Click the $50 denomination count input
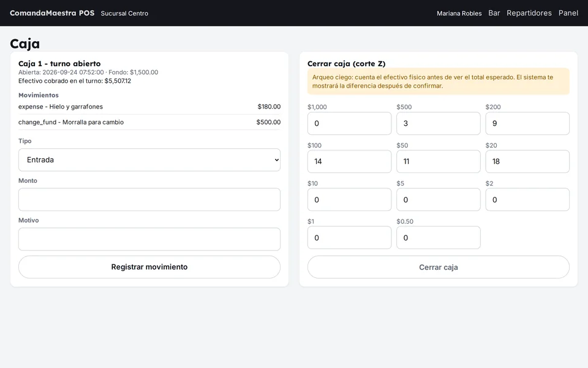Screen dimensions: 588x368 click(x=439, y=161)
